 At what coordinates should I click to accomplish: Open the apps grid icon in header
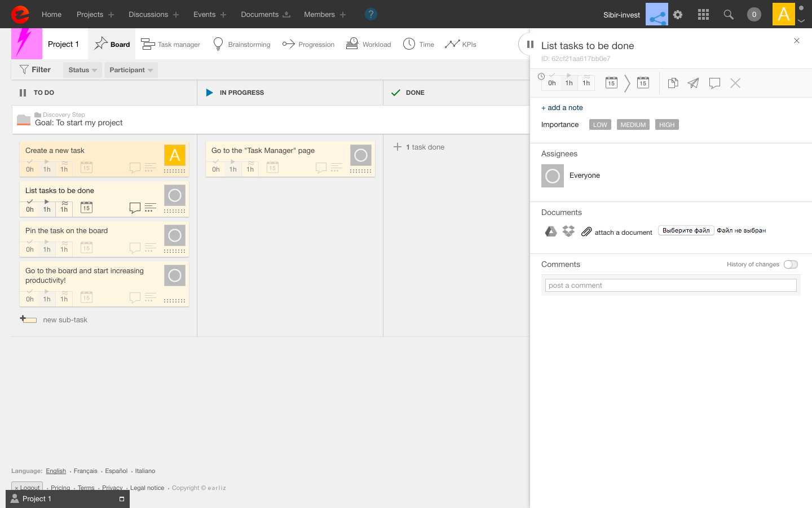[703, 15]
